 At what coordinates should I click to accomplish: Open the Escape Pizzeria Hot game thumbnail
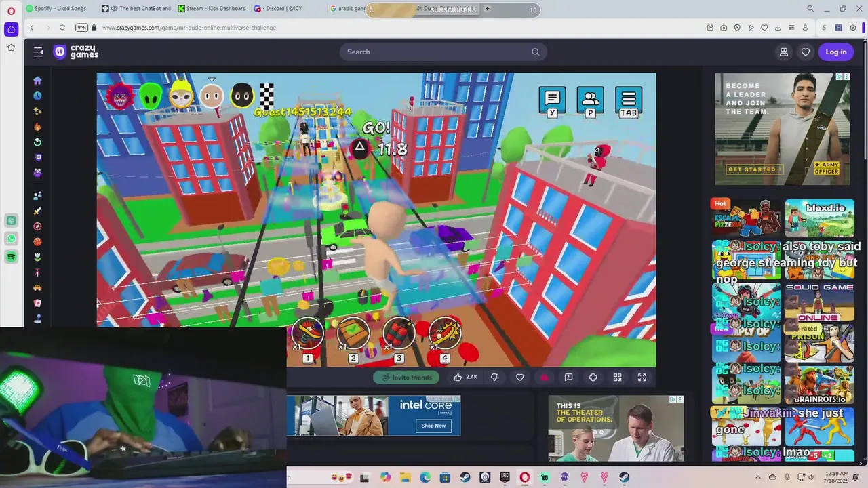[746, 218]
